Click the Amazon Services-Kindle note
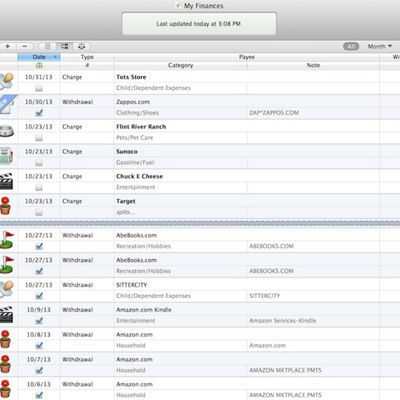 (283, 321)
